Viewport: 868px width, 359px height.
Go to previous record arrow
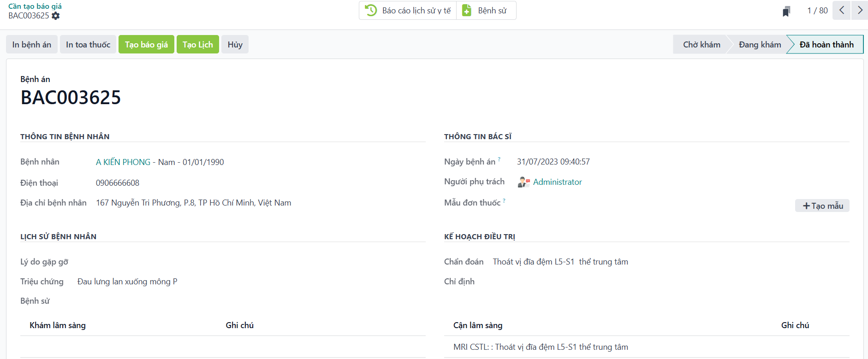[842, 10]
